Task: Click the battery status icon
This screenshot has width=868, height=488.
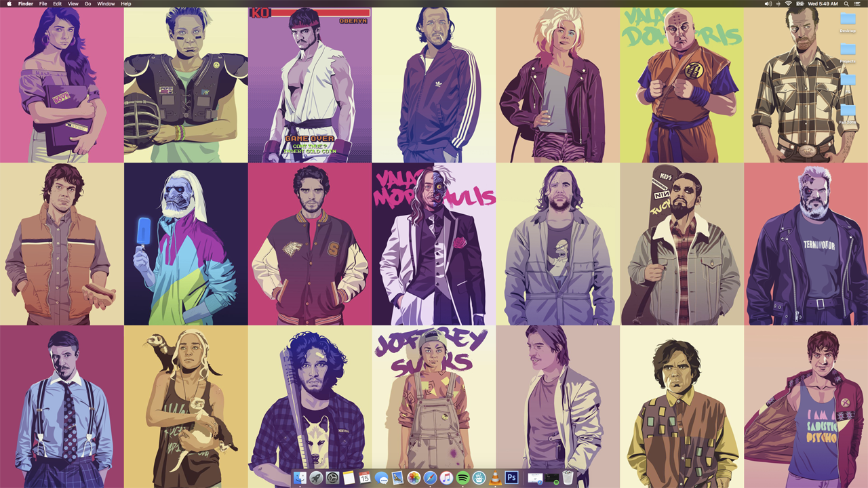Action: tap(800, 3)
